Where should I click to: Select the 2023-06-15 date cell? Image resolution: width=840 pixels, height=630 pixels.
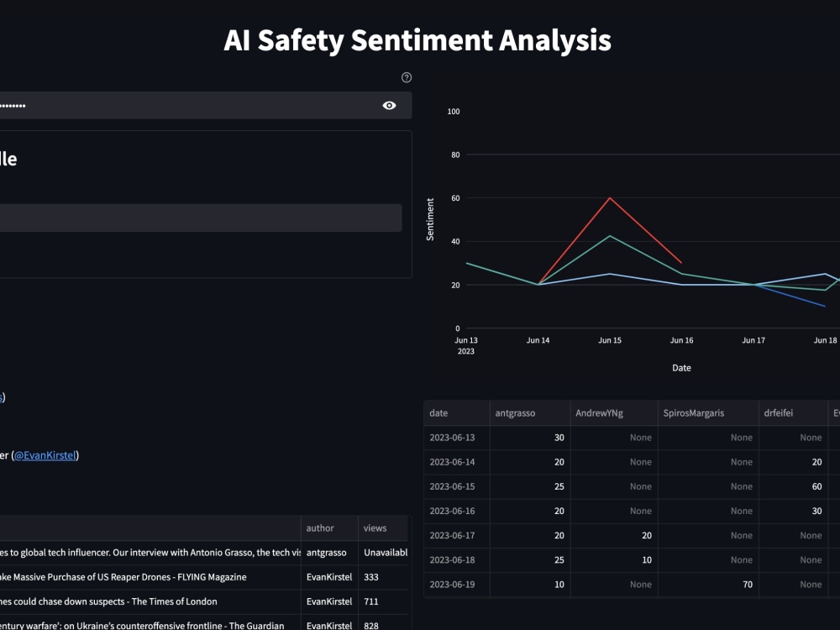click(456, 487)
